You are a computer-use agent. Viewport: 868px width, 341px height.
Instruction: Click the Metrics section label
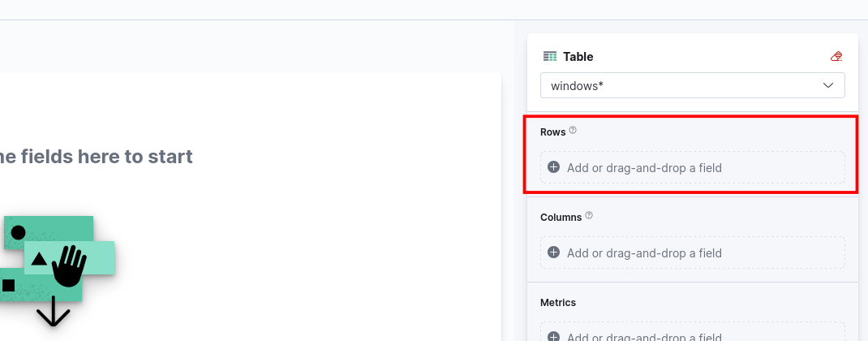(x=558, y=302)
